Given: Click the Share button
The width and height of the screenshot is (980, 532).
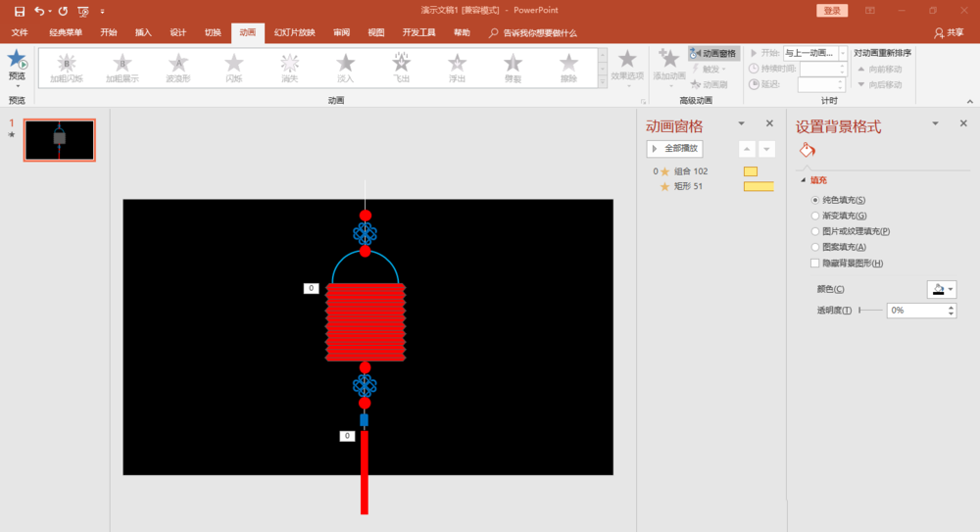Looking at the screenshot, I should [x=949, y=32].
